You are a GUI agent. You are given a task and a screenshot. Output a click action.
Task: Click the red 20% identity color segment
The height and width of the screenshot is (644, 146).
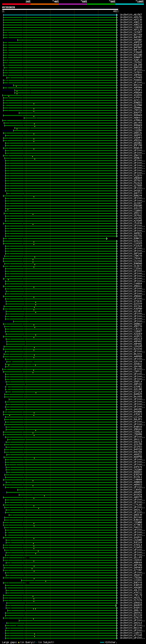(x=16, y=4)
